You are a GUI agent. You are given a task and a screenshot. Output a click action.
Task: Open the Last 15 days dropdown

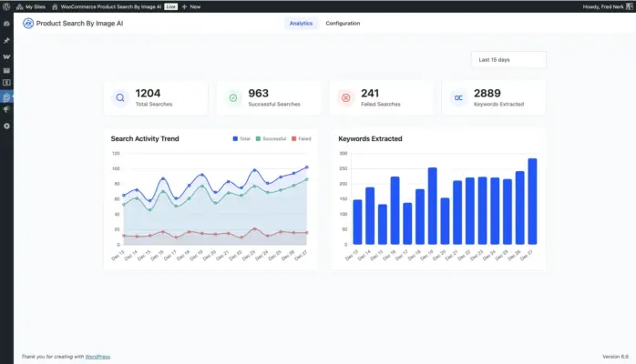(x=508, y=59)
